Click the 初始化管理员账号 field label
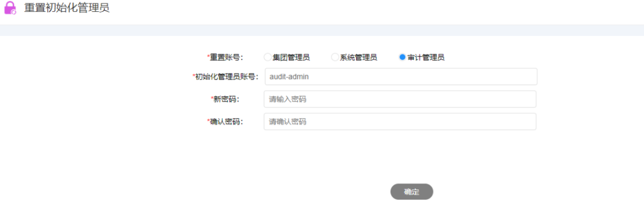Screen dimensions: 644x211 coord(227,77)
